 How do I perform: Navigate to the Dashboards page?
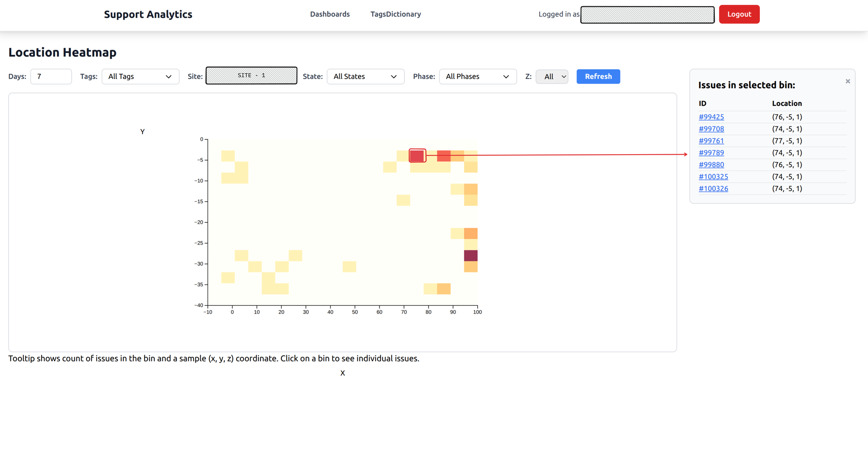click(x=330, y=14)
